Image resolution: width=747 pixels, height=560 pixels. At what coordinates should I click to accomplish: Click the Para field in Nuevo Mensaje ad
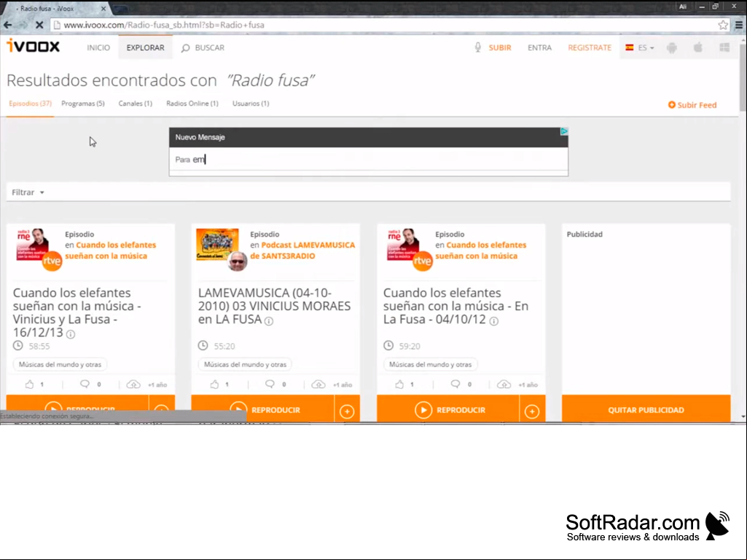(x=368, y=159)
